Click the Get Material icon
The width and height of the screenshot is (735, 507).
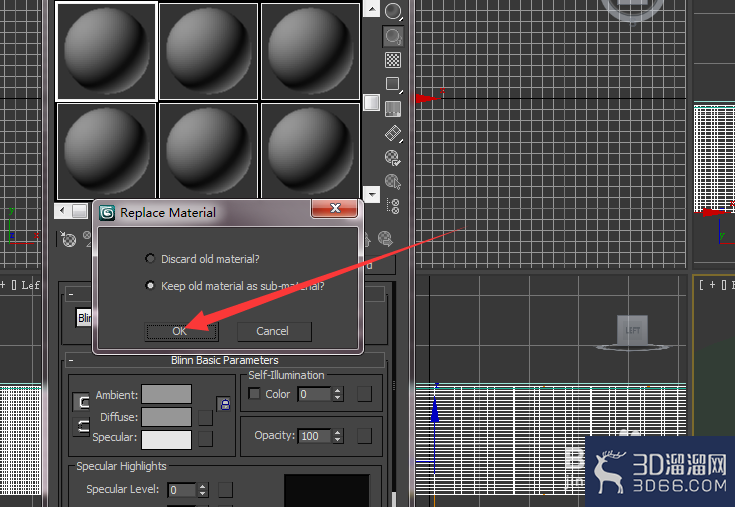click(x=68, y=239)
